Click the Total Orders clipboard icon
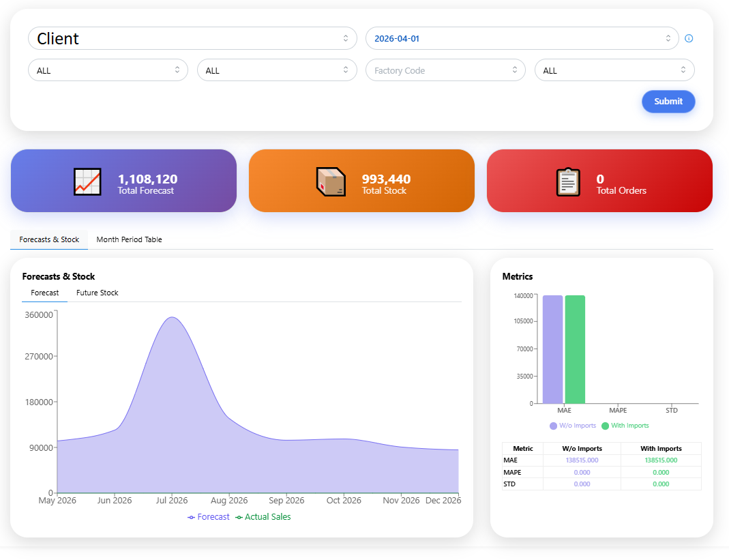Image resolution: width=729 pixels, height=560 pixels. click(x=568, y=181)
